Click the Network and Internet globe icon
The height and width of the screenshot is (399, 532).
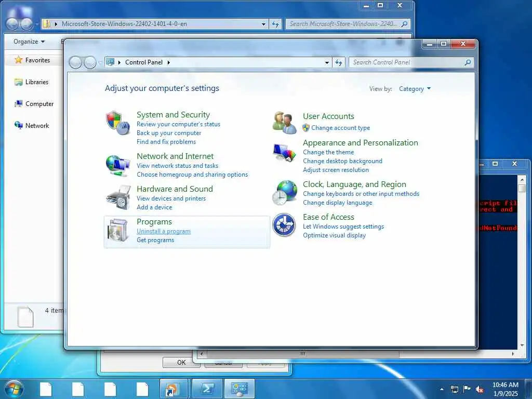click(118, 166)
